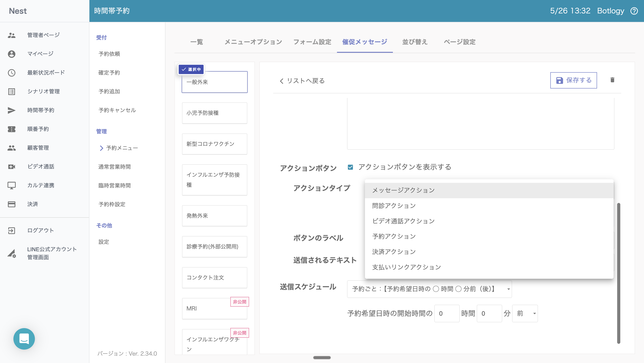Click the カルテ連携 monitor icon
The height and width of the screenshot is (363, 644).
[11, 185]
